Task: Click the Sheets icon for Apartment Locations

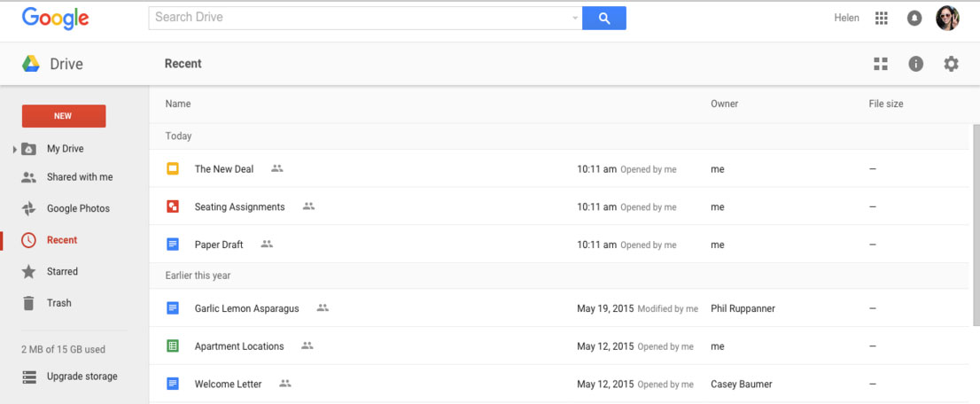Action: [x=173, y=346]
